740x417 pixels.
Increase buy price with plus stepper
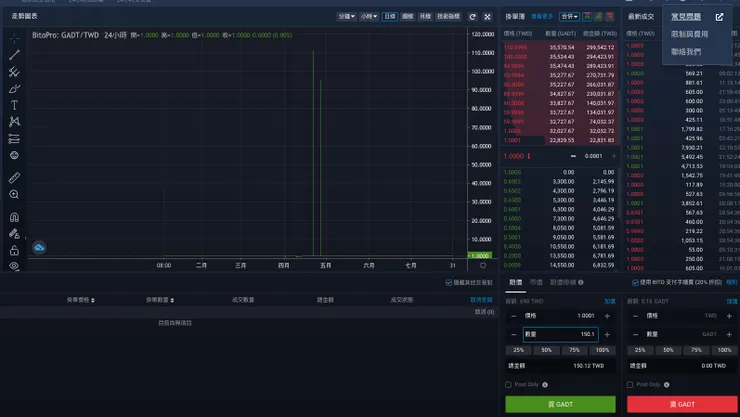click(607, 316)
